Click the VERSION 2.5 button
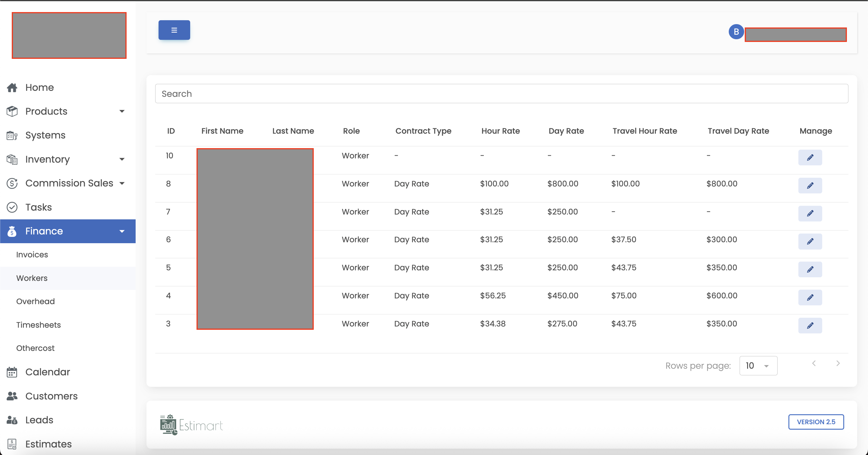 click(816, 422)
